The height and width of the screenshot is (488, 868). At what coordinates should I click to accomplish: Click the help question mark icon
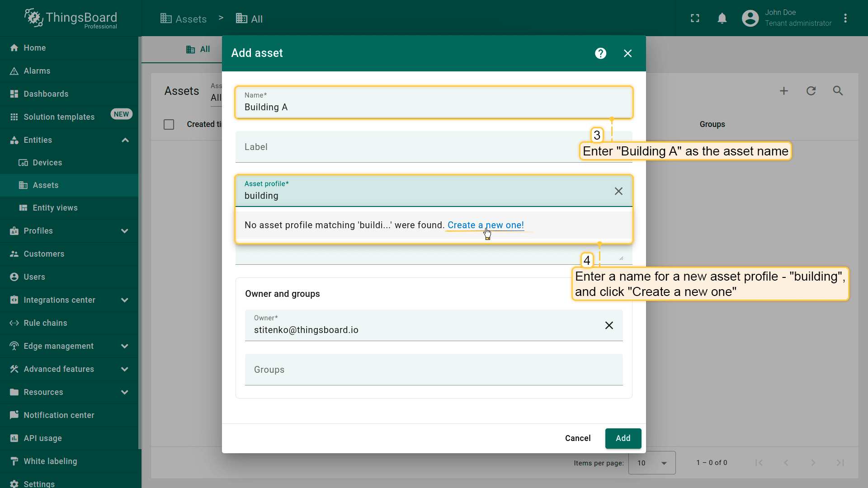[x=600, y=53]
